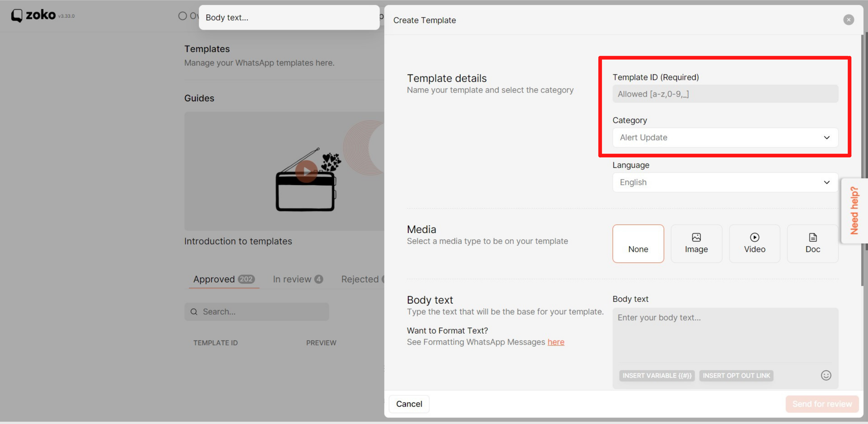Click the Template ID input field
Viewport: 868px width, 424px height.
[725, 94]
